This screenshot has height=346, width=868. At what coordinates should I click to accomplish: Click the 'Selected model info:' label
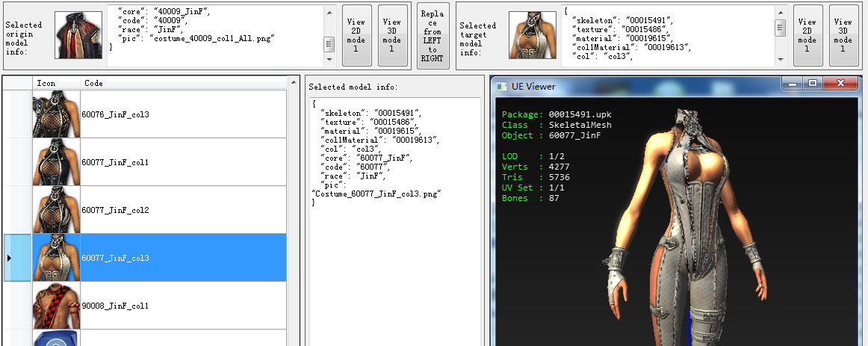[353, 87]
